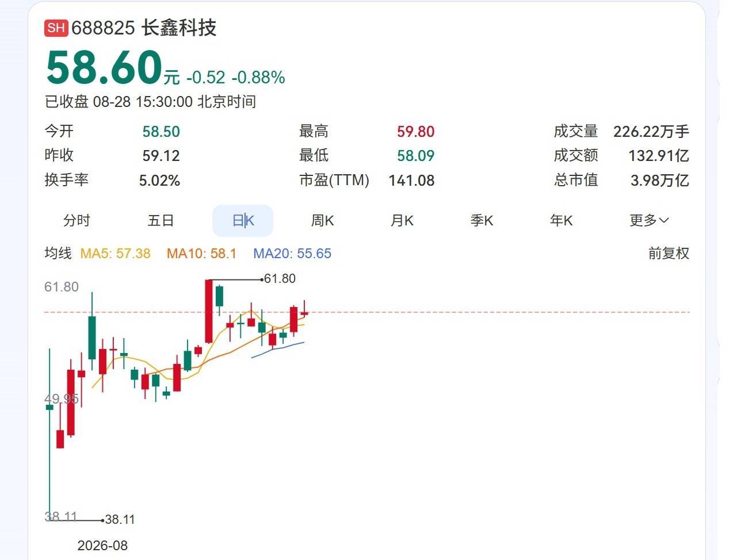Viewport: 745px width, 560px height.
Task: Click the tall red candle reaching 61.80
Action: (209, 311)
